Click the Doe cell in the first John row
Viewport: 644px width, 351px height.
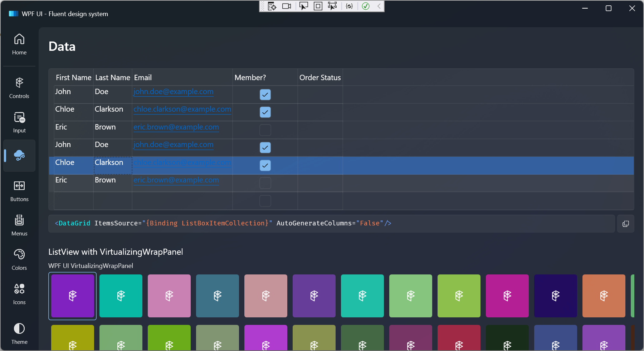(x=113, y=94)
